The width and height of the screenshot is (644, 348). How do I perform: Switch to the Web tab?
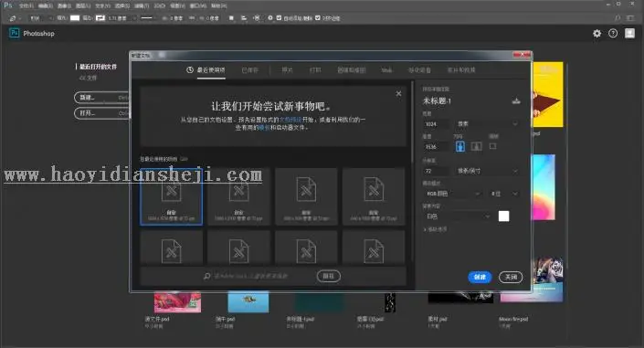(x=386, y=70)
